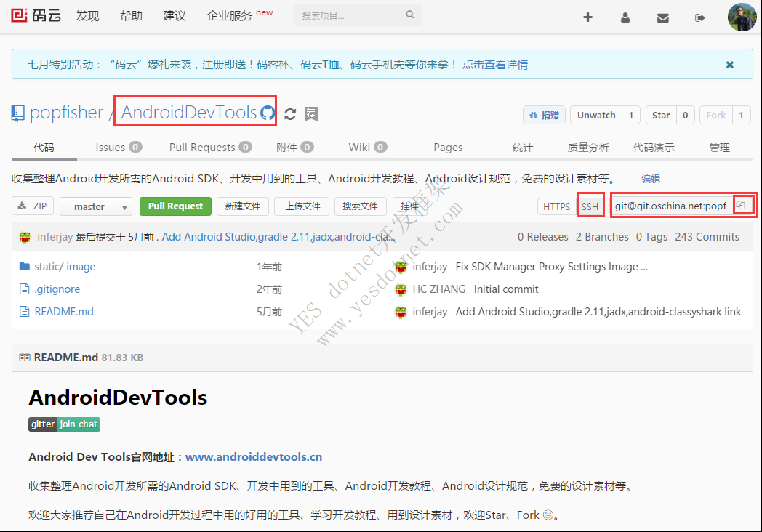The width and height of the screenshot is (762, 532).
Task: Switch to the 附件 tab
Action: [x=295, y=148]
